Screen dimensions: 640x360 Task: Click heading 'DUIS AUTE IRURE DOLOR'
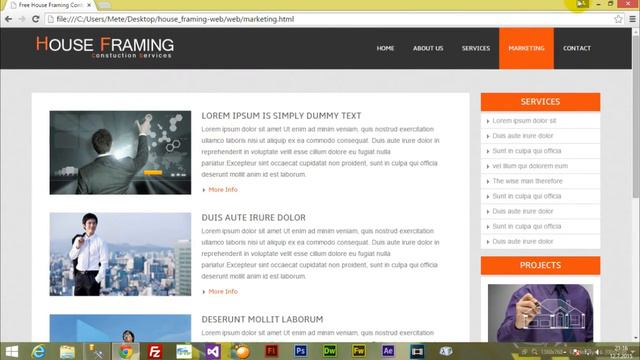pyautogui.click(x=253, y=218)
